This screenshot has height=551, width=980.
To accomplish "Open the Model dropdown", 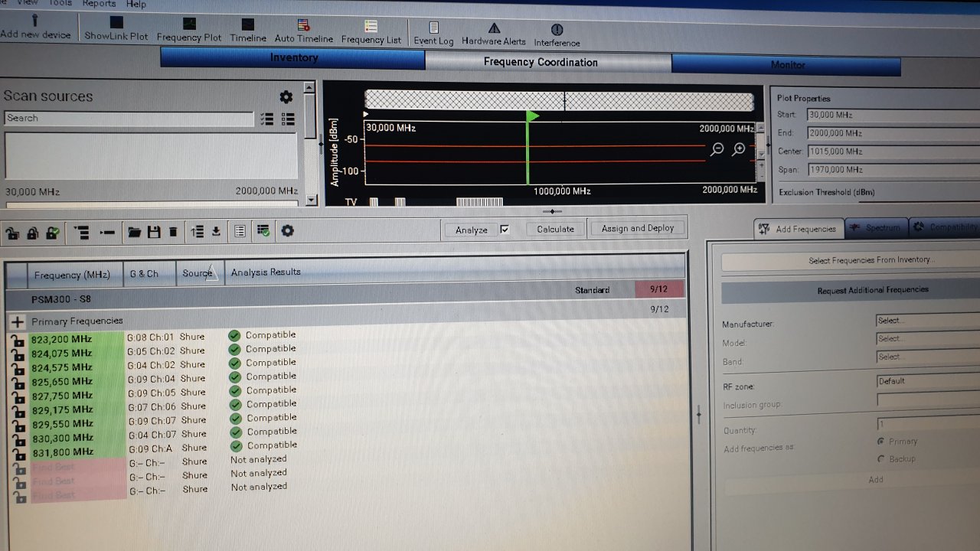I will tap(928, 338).
